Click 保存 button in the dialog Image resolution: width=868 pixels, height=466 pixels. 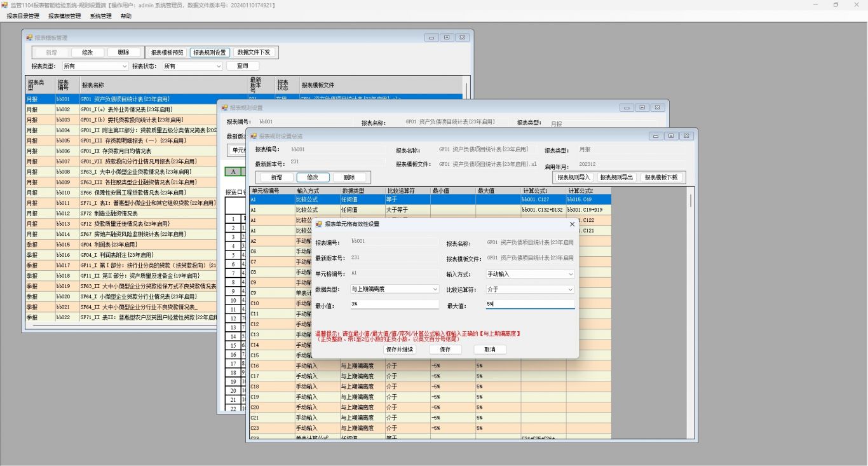[x=445, y=350]
